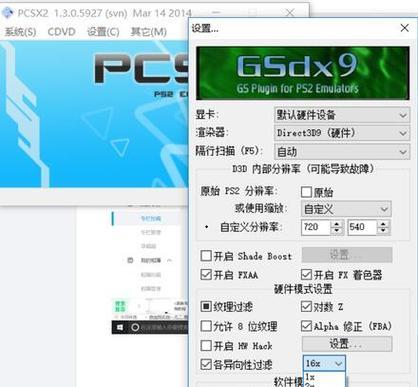Open the 隔行扫描 (F5) dropdown

[342, 152]
